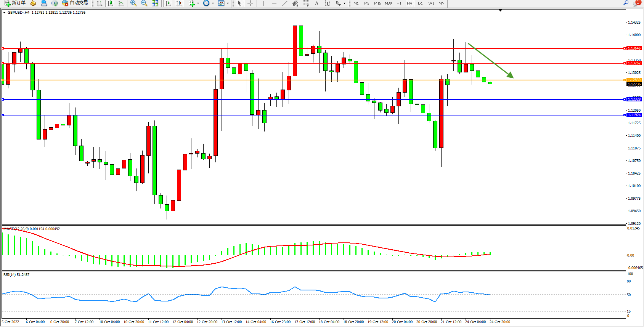Click the 新订单 new order button

click(x=15, y=3)
